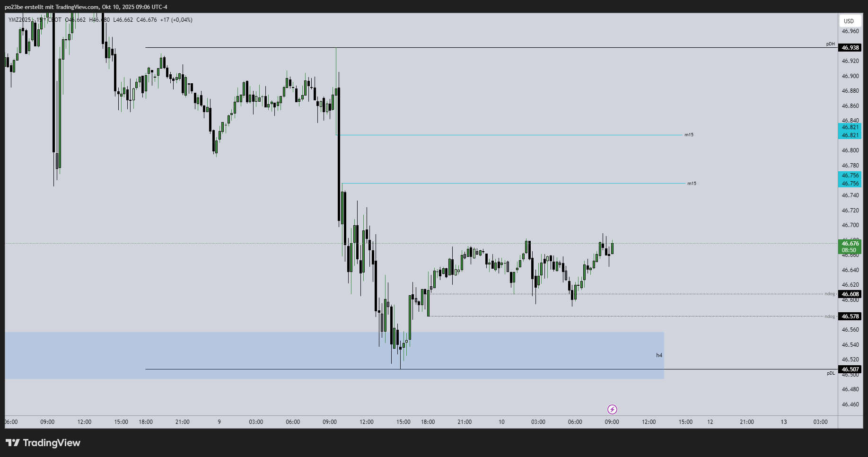868x457 pixels.
Task: Open the USD currency selector
Action: [849, 21]
